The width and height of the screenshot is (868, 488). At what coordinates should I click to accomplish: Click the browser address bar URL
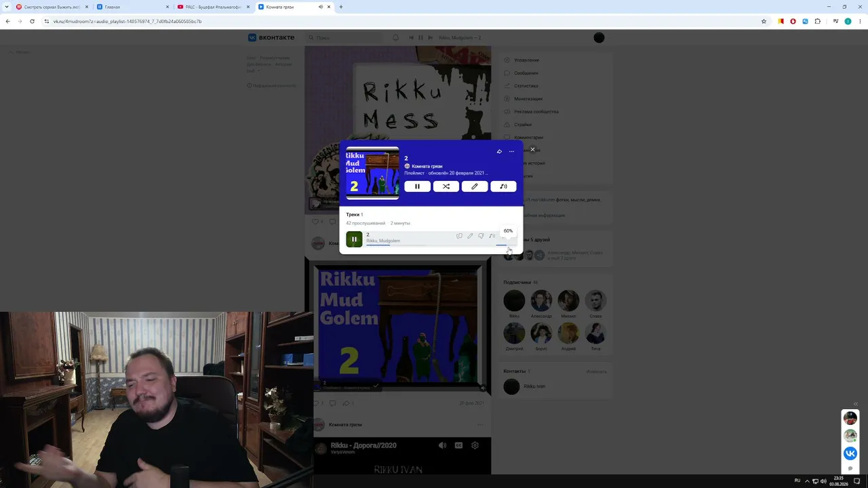coord(127,21)
